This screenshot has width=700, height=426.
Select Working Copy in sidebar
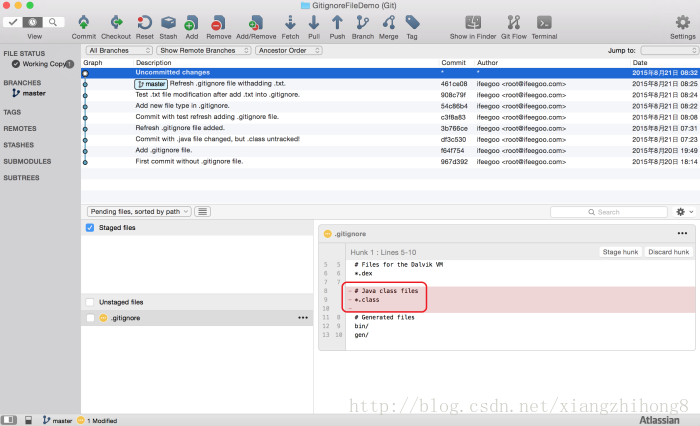click(x=43, y=64)
